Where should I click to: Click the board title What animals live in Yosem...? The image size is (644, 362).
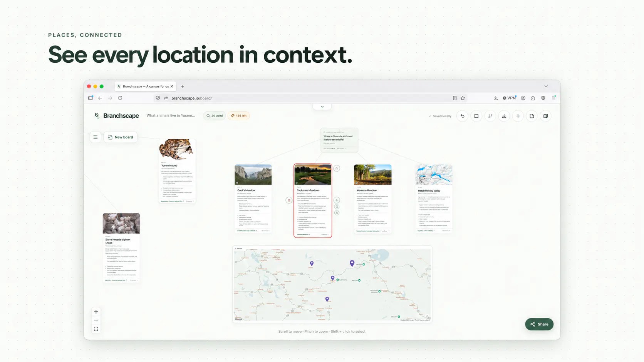tap(171, 115)
